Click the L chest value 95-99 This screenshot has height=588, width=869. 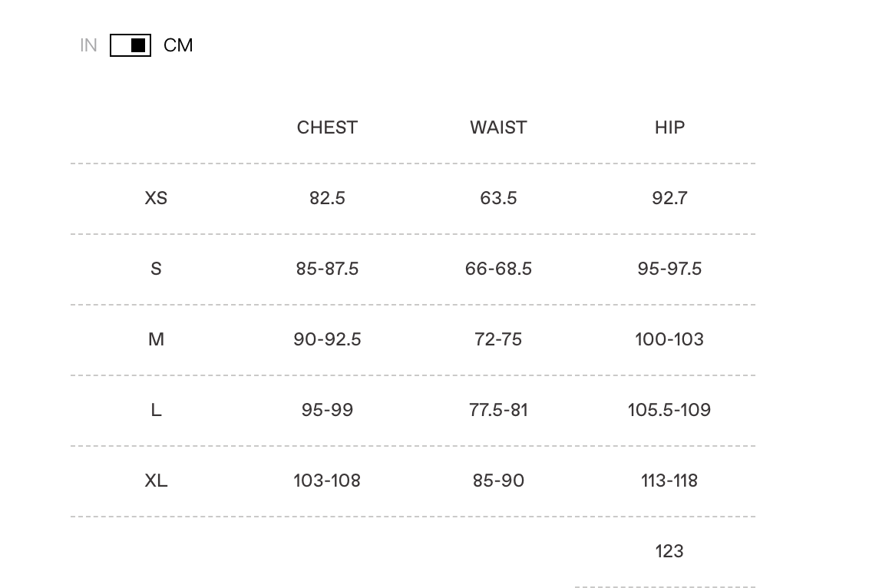pyautogui.click(x=327, y=410)
